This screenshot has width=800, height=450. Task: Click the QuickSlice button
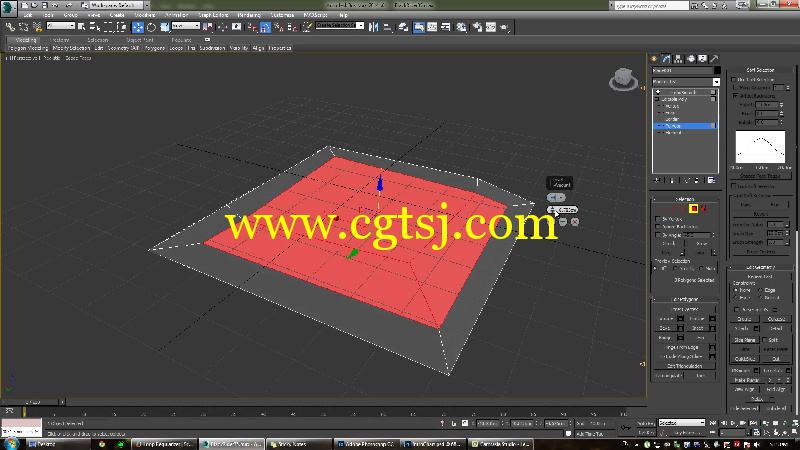point(744,359)
